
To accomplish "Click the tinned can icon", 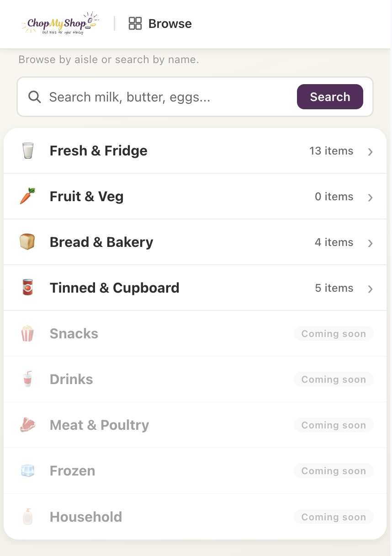I will [x=27, y=288].
